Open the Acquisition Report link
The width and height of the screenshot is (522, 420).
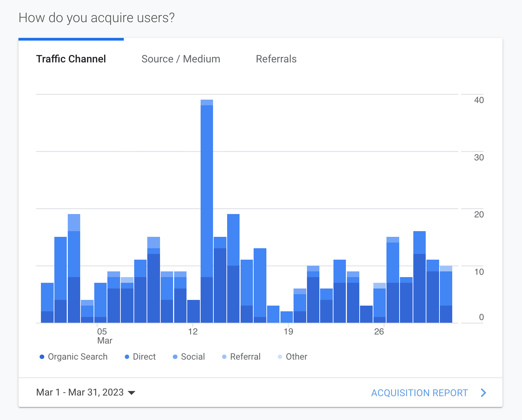point(419,393)
